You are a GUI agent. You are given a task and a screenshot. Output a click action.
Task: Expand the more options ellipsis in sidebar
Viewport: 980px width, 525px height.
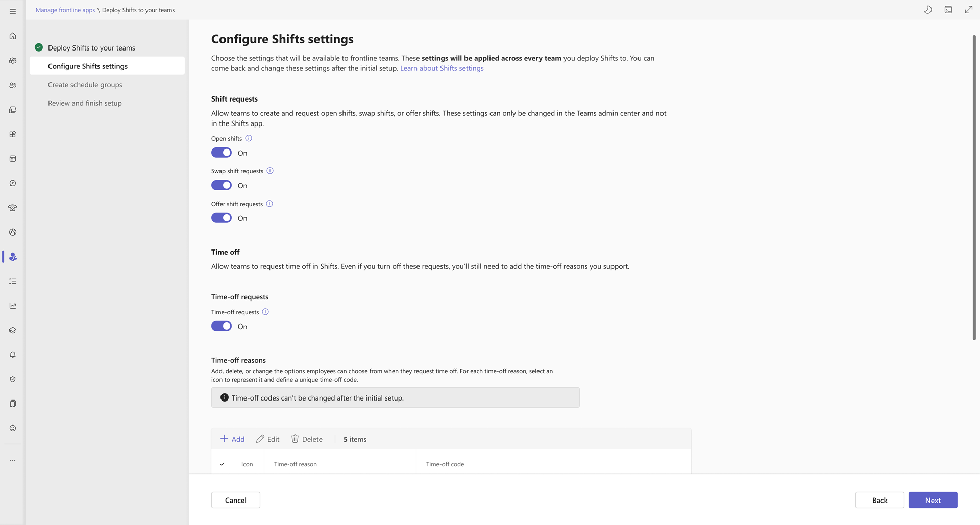coord(13,461)
